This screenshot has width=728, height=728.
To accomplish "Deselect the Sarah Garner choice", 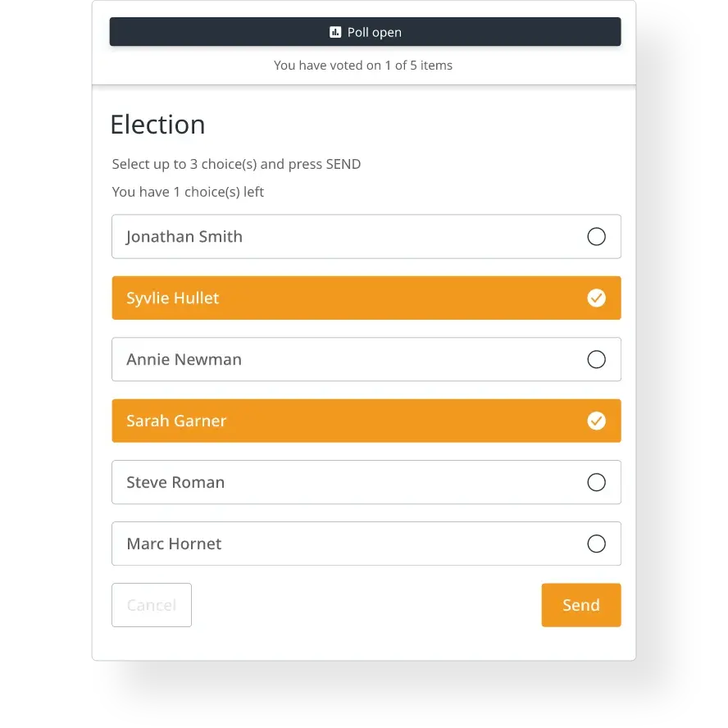I will click(366, 421).
